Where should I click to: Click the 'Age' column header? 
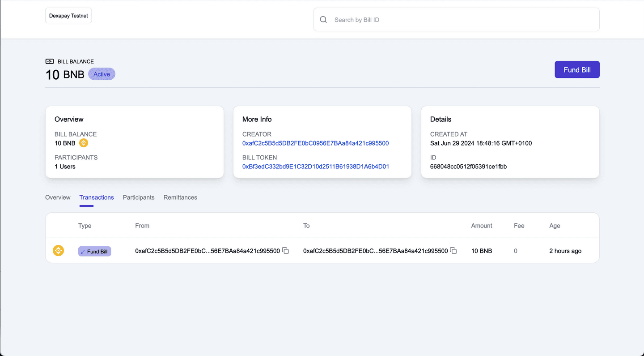[555, 226]
